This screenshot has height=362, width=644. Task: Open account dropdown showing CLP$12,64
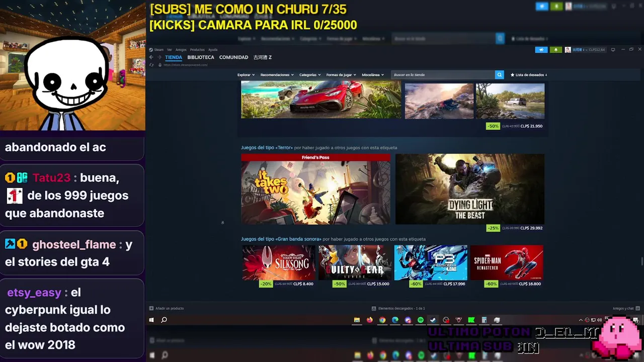(585, 50)
